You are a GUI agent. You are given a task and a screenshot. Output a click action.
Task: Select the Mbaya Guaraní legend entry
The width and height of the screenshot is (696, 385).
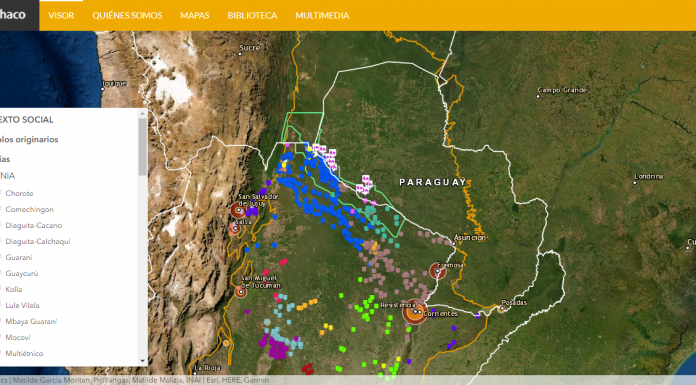[x=31, y=321]
